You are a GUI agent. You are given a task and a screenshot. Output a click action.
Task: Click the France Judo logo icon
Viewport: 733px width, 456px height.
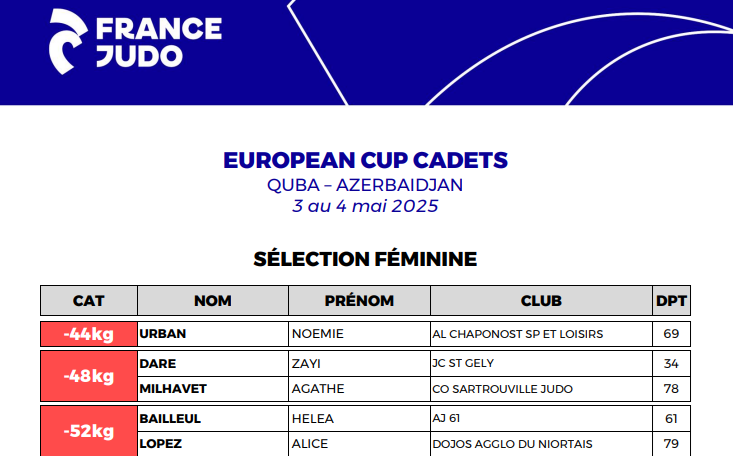68,42
